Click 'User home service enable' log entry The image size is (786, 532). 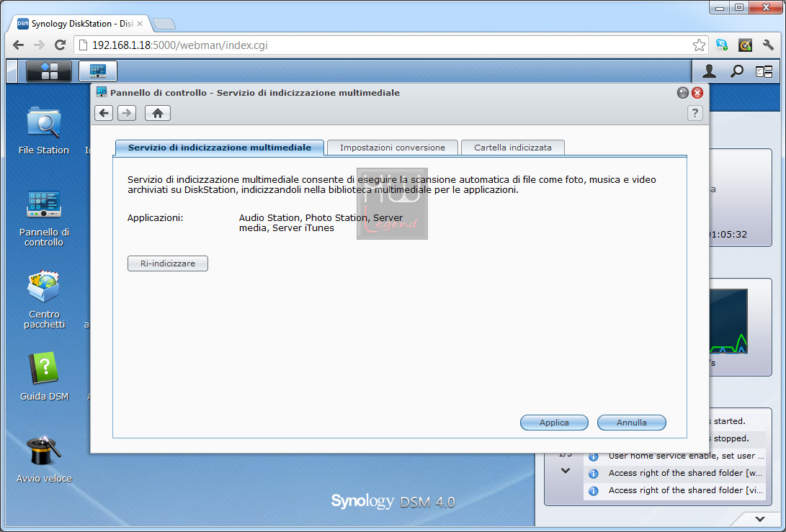click(686, 456)
